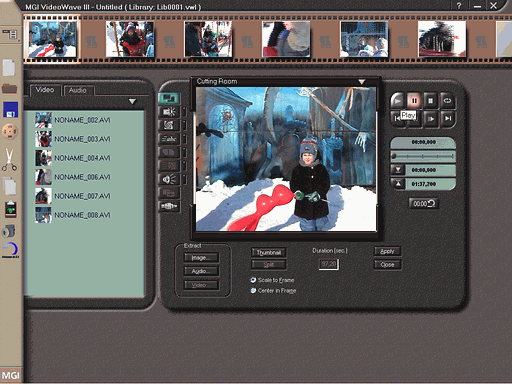The height and width of the screenshot is (384, 512).
Task: Click the storyboard menu icon in the sidebar
Action: click(x=10, y=34)
